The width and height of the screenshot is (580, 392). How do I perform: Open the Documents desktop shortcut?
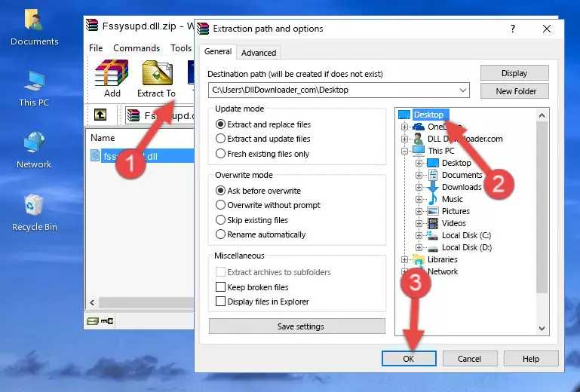pos(34,27)
